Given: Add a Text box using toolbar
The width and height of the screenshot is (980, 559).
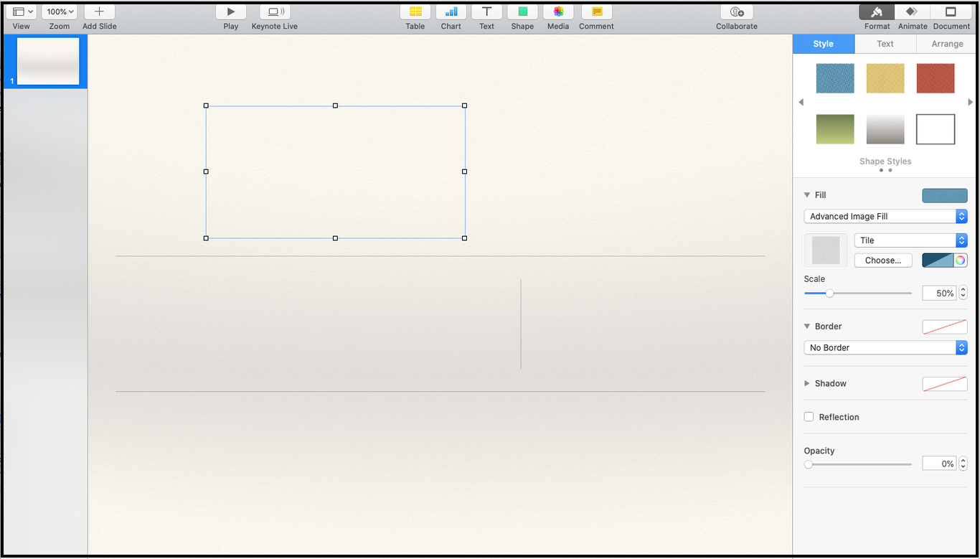Looking at the screenshot, I should pos(486,12).
